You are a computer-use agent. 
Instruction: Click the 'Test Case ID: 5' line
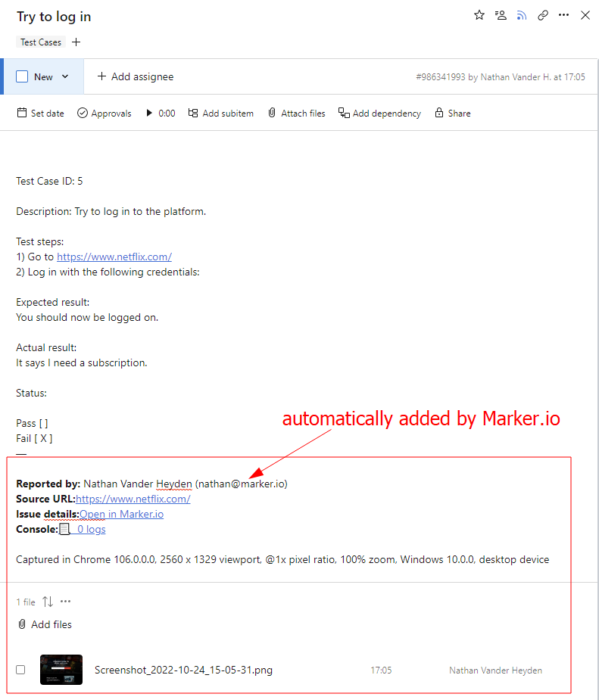click(49, 182)
